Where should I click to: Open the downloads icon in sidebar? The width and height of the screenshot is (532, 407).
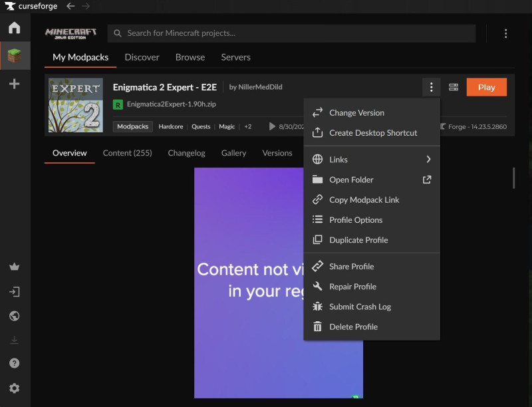click(x=14, y=340)
